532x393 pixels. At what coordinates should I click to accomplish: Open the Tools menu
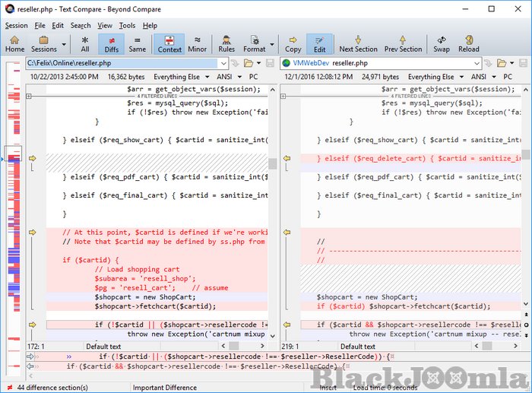127,25
